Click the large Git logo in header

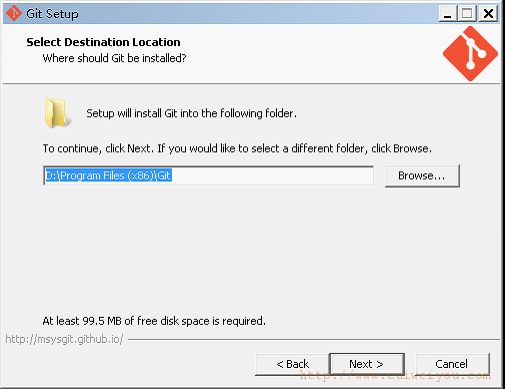pos(470,54)
